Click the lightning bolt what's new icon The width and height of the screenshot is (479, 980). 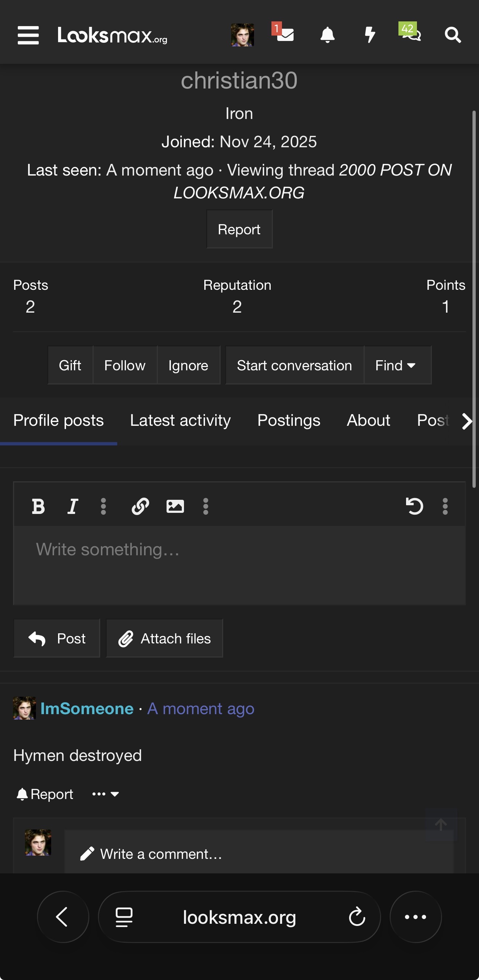click(x=370, y=35)
